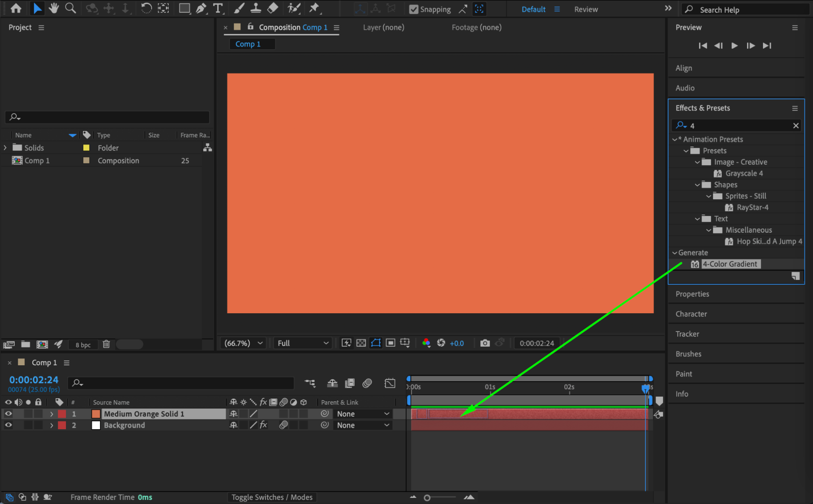813x504 pixels.
Task: Select the Roto Brush tool
Action: 294,8
